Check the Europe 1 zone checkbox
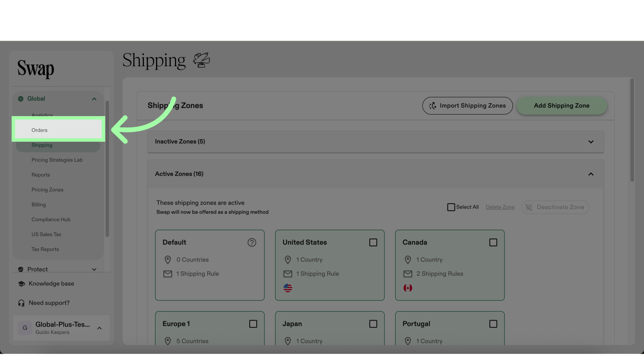This screenshot has width=644, height=362. (x=253, y=324)
